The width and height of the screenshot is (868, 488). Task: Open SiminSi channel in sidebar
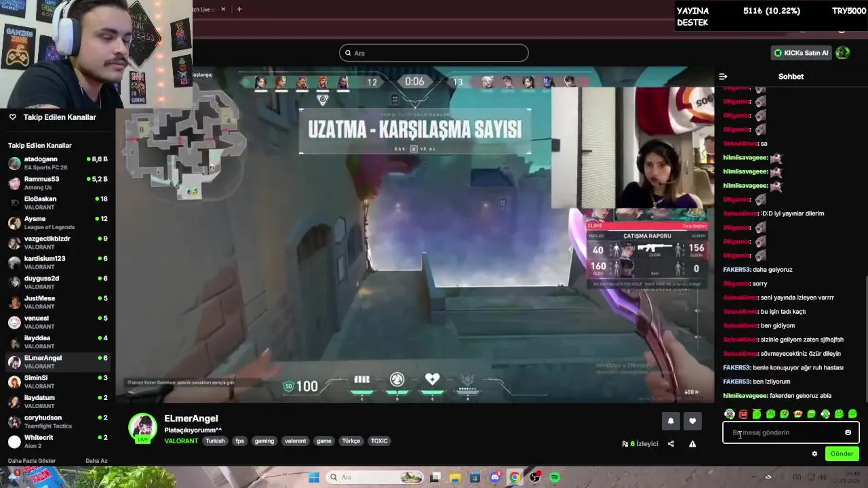pyautogui.click(x=58, y=382)
